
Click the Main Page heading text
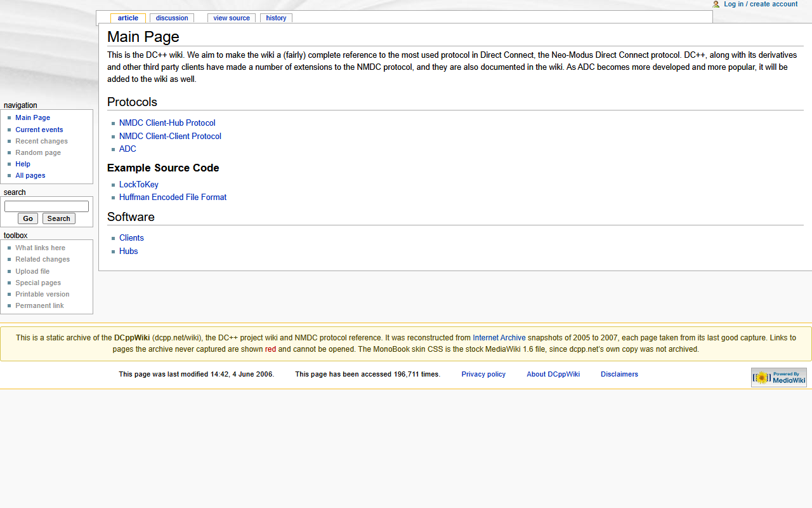(x=143, y=37)
